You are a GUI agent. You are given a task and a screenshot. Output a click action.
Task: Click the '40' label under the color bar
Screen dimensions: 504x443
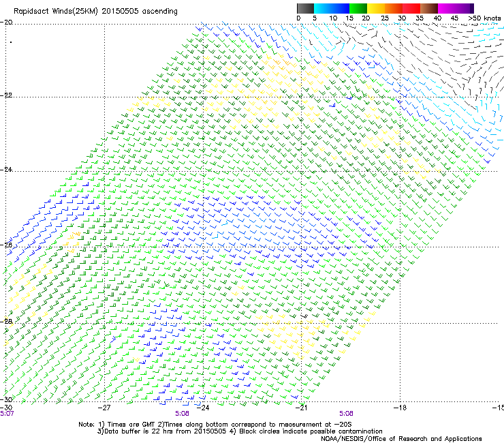click(x=437, y=18)
